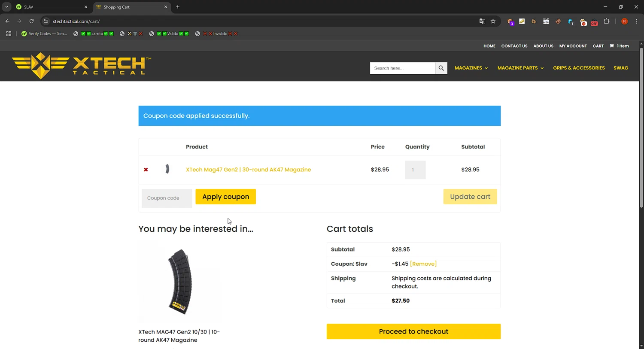Click the coupon applied success notice

tap(319, 116)
